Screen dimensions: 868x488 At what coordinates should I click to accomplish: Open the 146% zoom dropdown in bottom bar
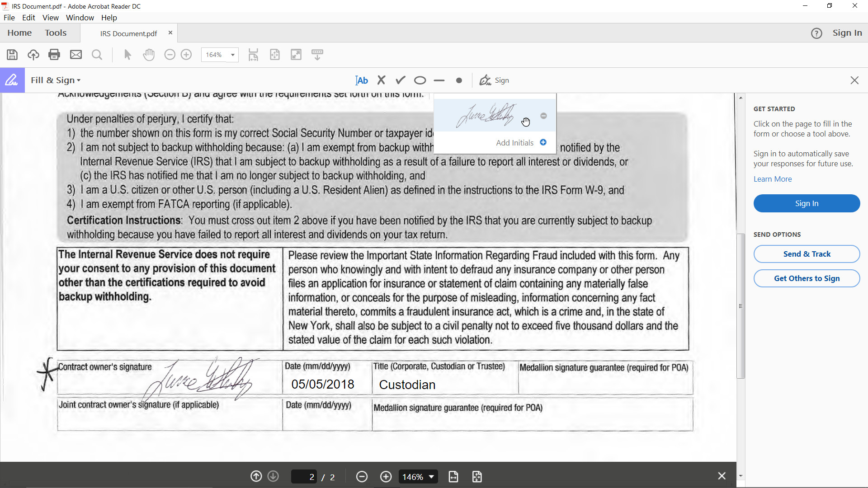(x=431, y=477)
